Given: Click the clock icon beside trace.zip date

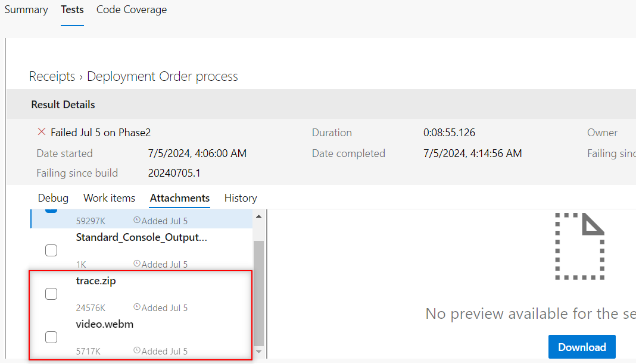Looking at the screenshot, I should pyautogui.click(x=137, y=307).
